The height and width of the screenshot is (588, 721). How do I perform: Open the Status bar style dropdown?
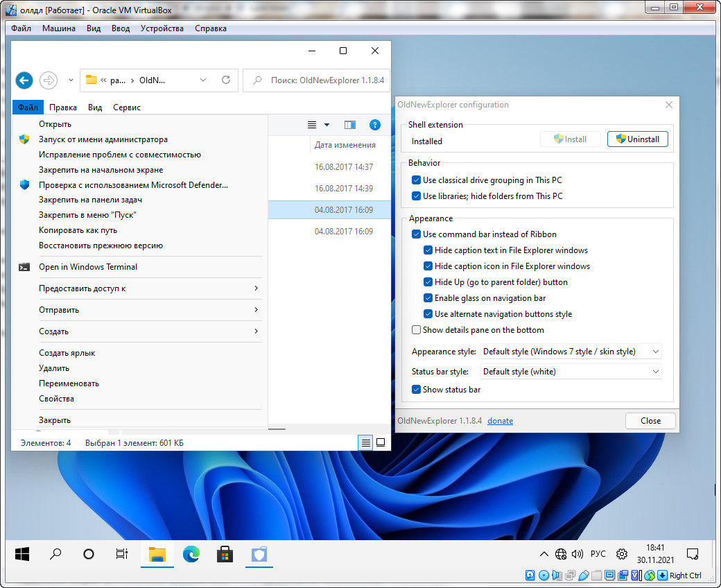(571, 372)
